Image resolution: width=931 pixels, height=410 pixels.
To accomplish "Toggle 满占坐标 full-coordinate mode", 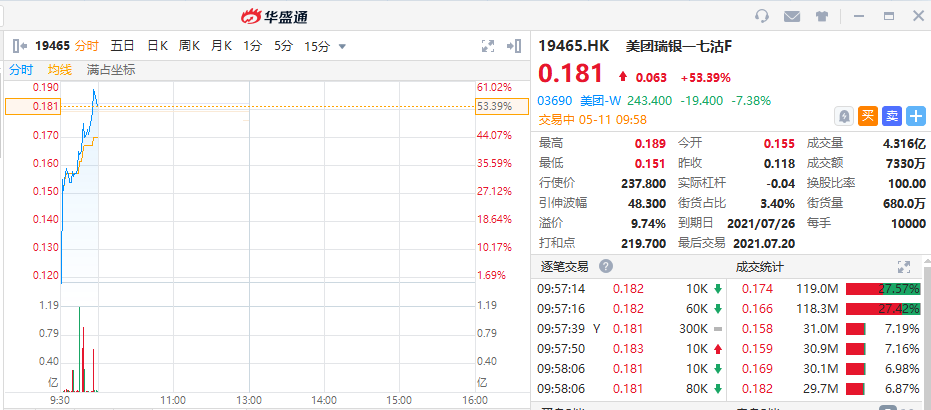I will tap(110, 69).
